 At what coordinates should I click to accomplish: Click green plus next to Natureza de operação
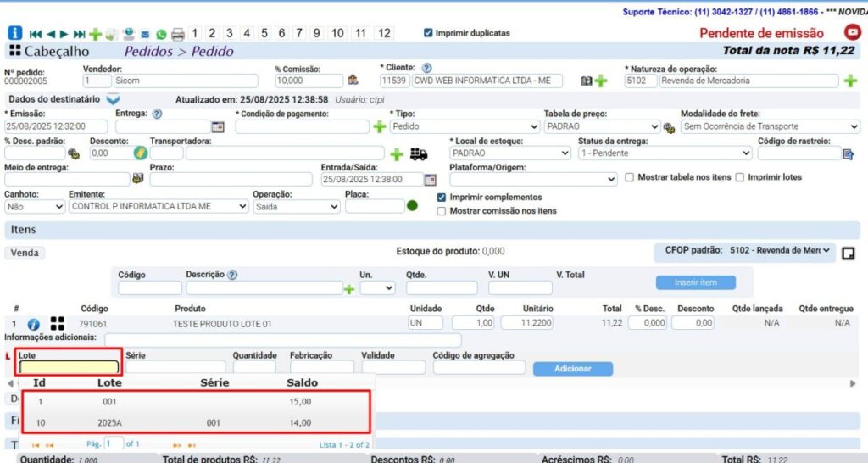click(851, 81)
